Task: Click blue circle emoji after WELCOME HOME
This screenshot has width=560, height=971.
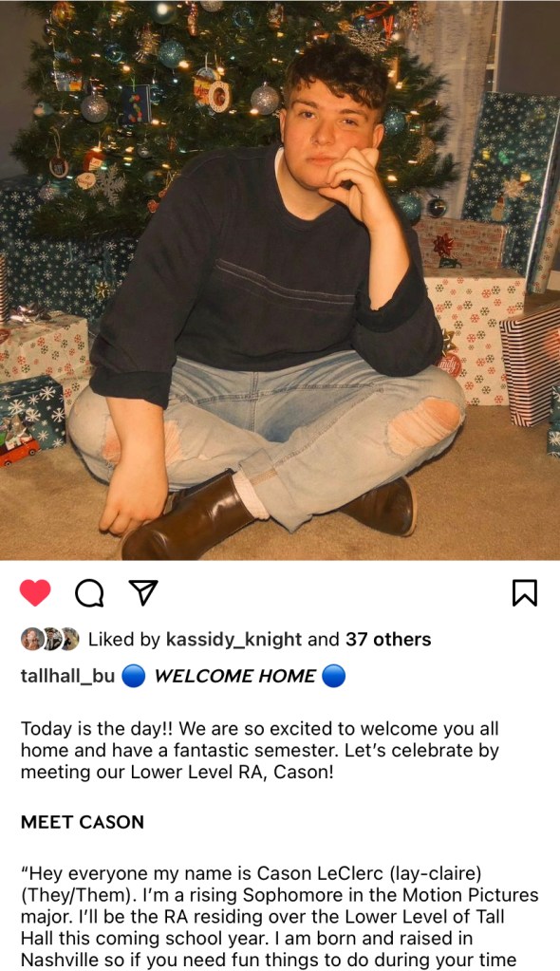Action: click(334, 676)
